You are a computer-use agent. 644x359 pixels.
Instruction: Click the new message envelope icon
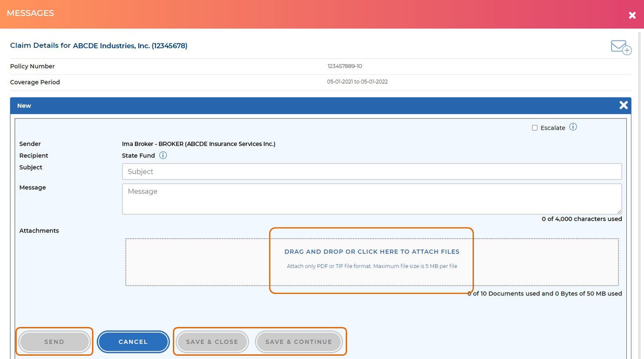click(x=620, y=47)
